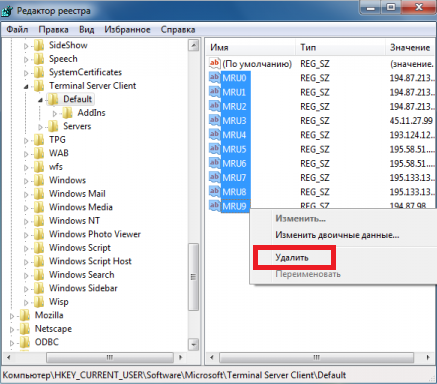Open the Справка menu
Screen dimensions: 437x384
(x=178, y=29)
